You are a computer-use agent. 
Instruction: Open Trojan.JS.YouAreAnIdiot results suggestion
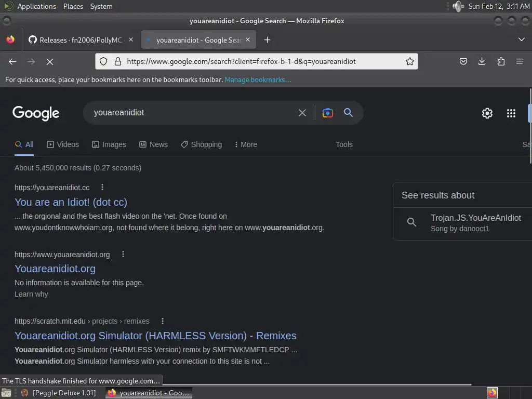(464, 223)
